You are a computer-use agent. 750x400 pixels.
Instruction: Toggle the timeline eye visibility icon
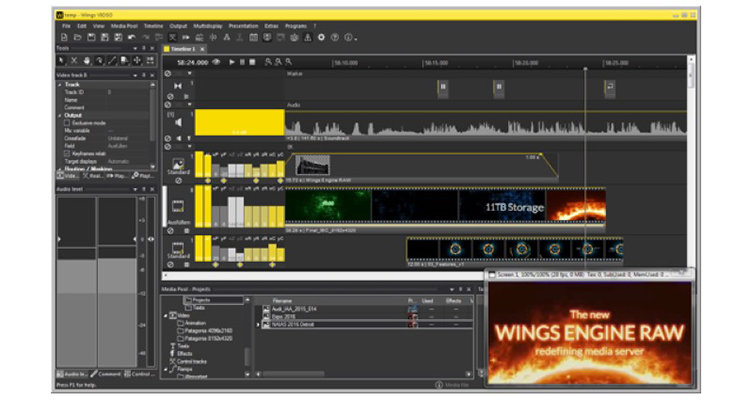(216, 62)
